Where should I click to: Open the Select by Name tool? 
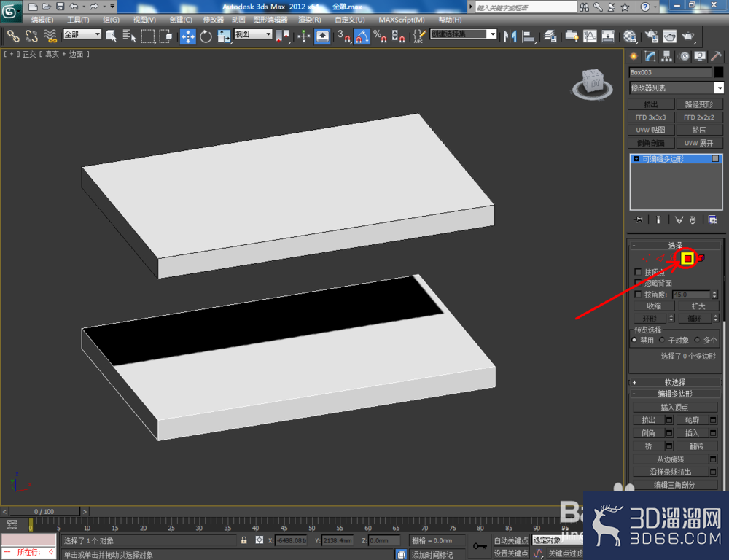tap(129, 36)
